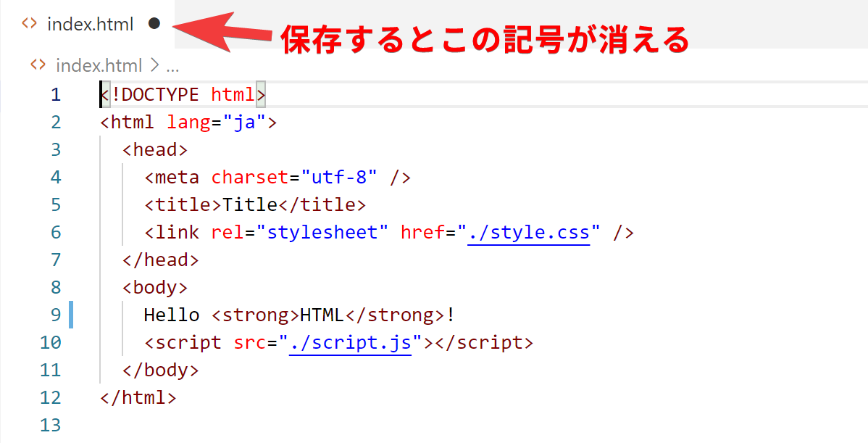Click line number 13 at the file end
Screen dimensions: 868x443
(51, 425)
